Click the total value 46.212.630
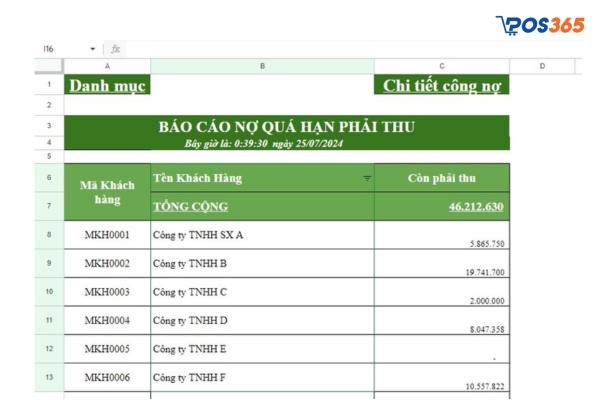Viewport: 600px width, 400px height. 476,206
